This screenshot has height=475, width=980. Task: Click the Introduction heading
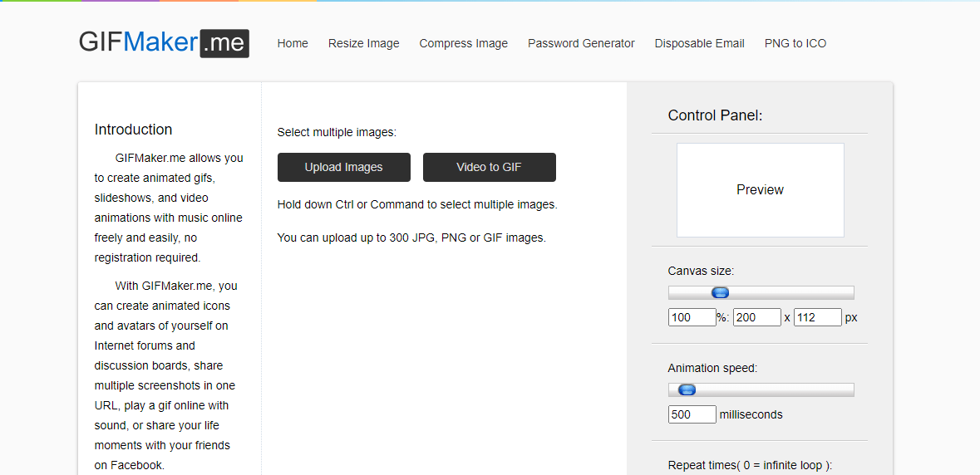click(133, 130)
